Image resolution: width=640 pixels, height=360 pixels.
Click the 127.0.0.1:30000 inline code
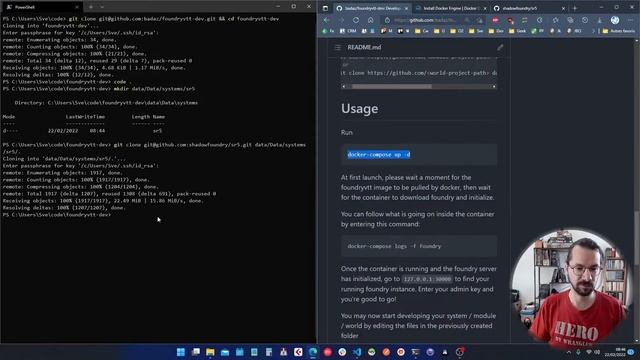point(427,279)
